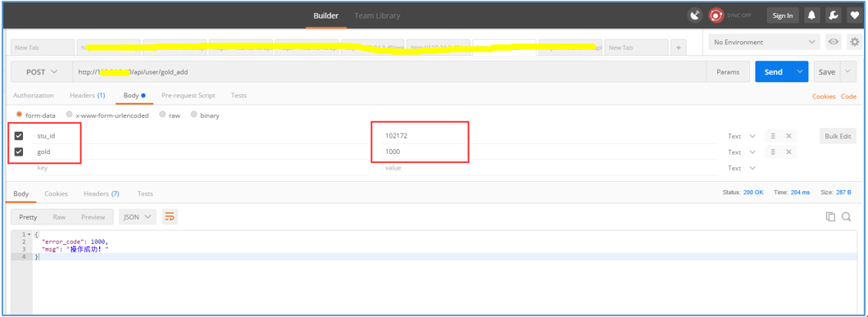Screen dimensions: 868x317
Task: Click the stu_id key field
Action: pyautogui.click(x=200, y=136)
